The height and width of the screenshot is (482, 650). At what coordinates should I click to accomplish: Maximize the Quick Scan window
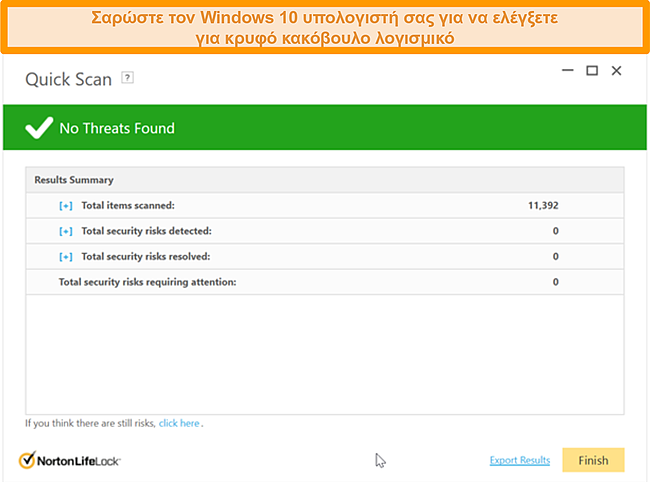click(x=592, y=70)
